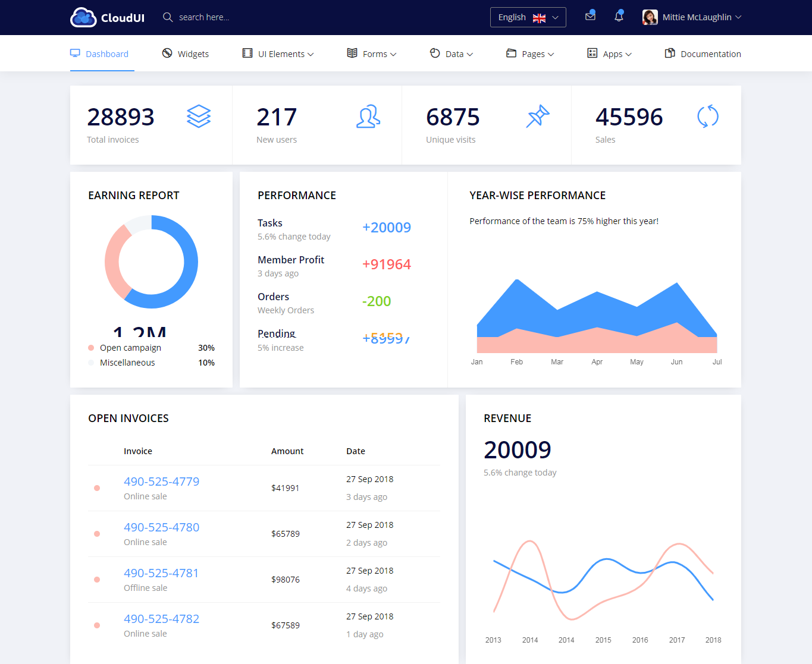Screen dimensions: 812x664
Task: Click the Date column header
Action: 356,451
